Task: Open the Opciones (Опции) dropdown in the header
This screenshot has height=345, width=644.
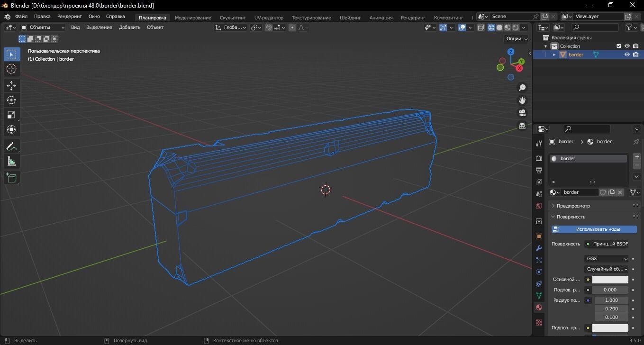Action: pos(515,38)
